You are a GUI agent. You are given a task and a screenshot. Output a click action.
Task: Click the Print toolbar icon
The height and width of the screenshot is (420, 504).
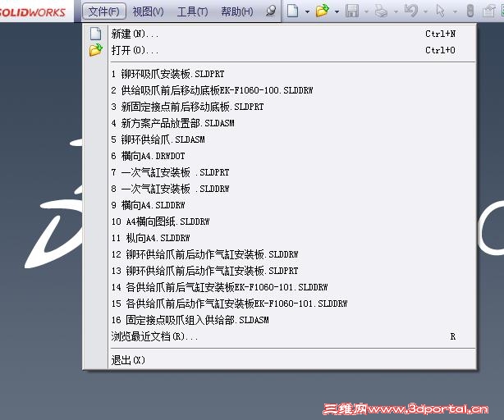click(x=382, y=11)
